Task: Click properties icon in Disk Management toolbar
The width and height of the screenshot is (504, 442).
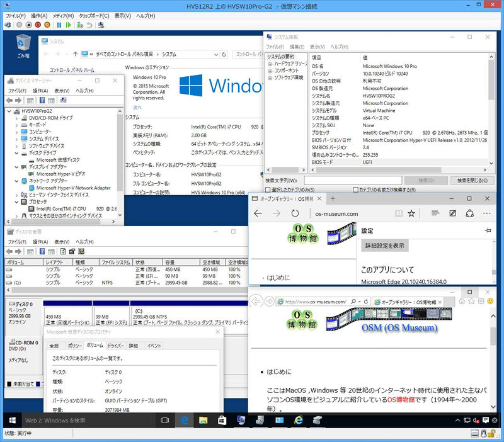Action: point(72,251)
